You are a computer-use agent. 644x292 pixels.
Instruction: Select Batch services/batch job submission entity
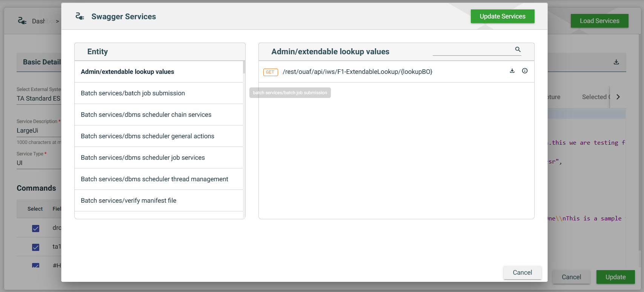(133, 93)
